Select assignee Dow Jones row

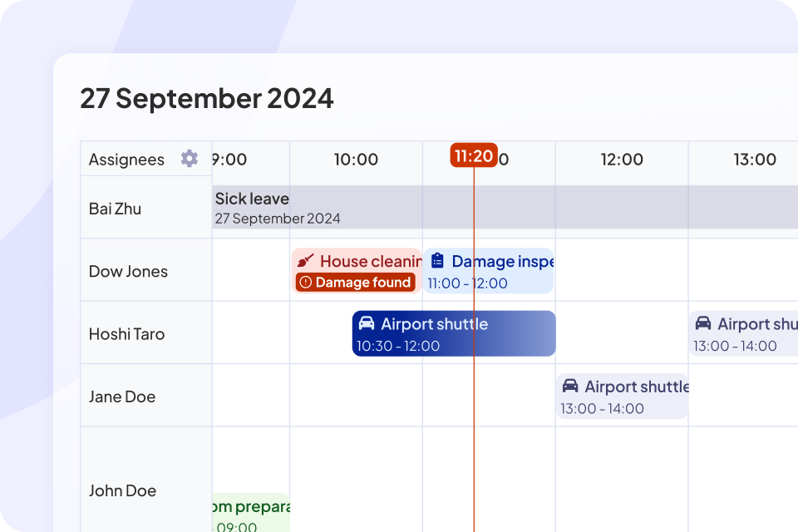point(128,272)
